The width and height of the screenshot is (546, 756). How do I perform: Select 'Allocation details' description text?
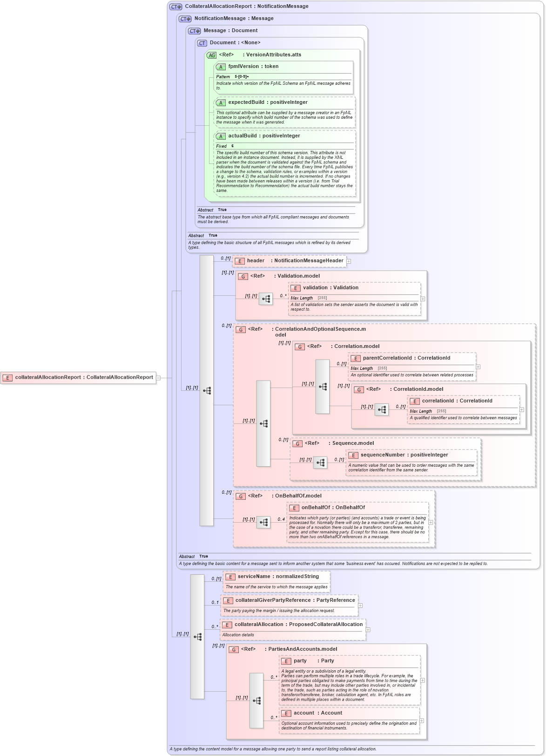238,635
